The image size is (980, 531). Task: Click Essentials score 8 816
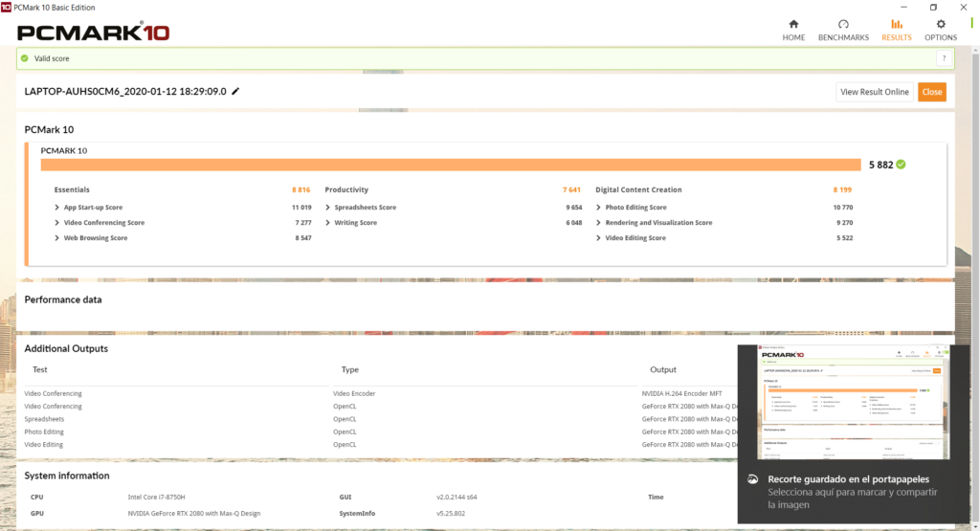pos(301,189)
